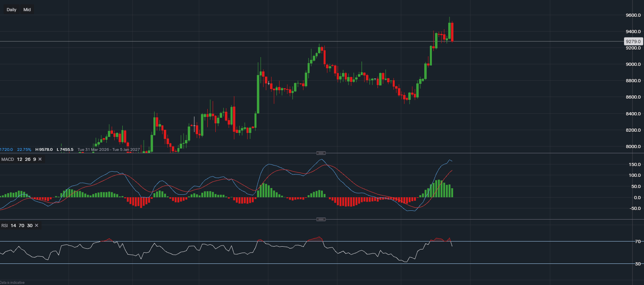Click the 9600.0 price axis label
The width and height of the screenshot is (644, 285).
point(633,15)
